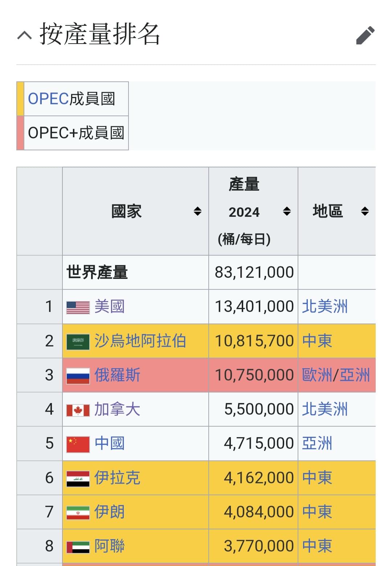The width and height of the screenshot is (392, 566).
Task: Open the 沙烏地阿拉伯 country link
Action: click(140, 341)
